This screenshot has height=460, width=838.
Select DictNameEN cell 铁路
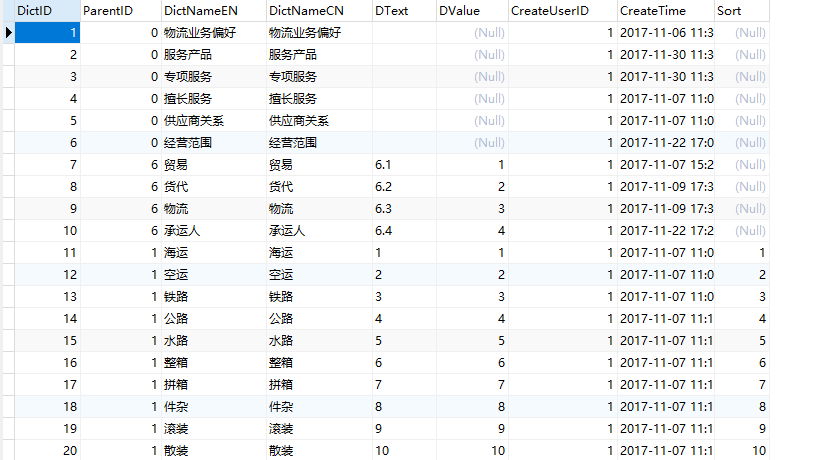pos(214,297)
